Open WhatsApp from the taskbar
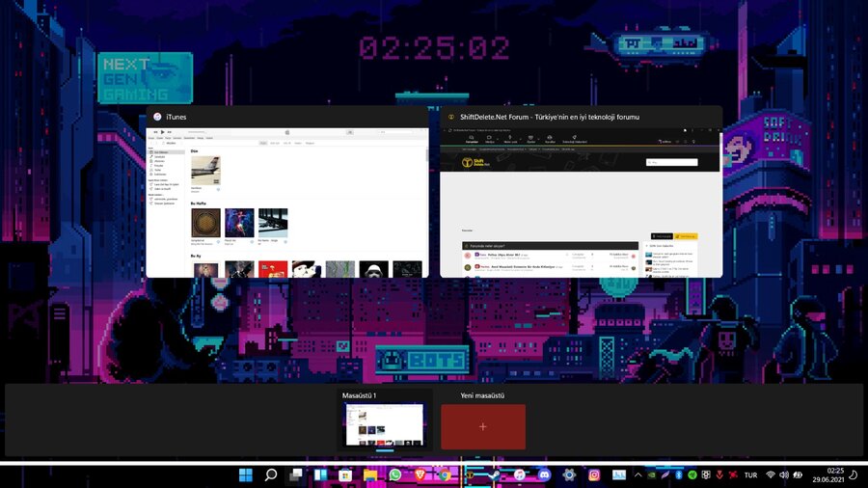868x488 pixels. tap(395, 474)
